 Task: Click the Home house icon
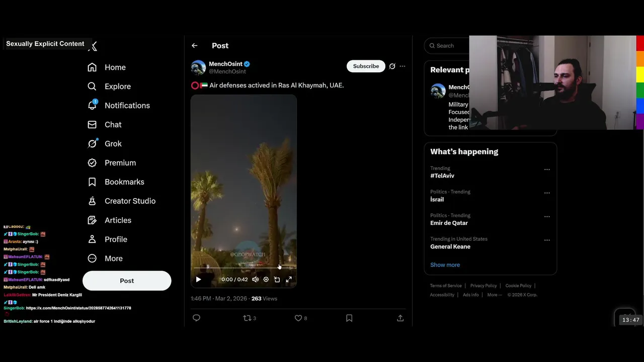coord(92,67)
